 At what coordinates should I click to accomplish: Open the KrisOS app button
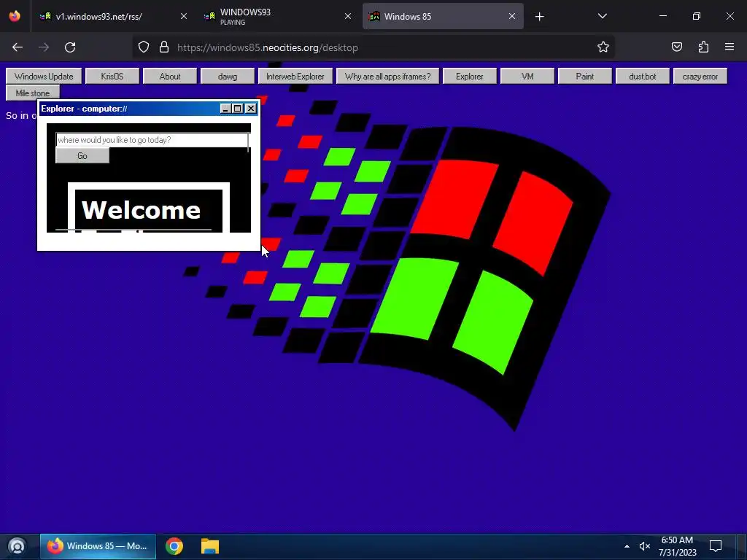pos(112,76)
